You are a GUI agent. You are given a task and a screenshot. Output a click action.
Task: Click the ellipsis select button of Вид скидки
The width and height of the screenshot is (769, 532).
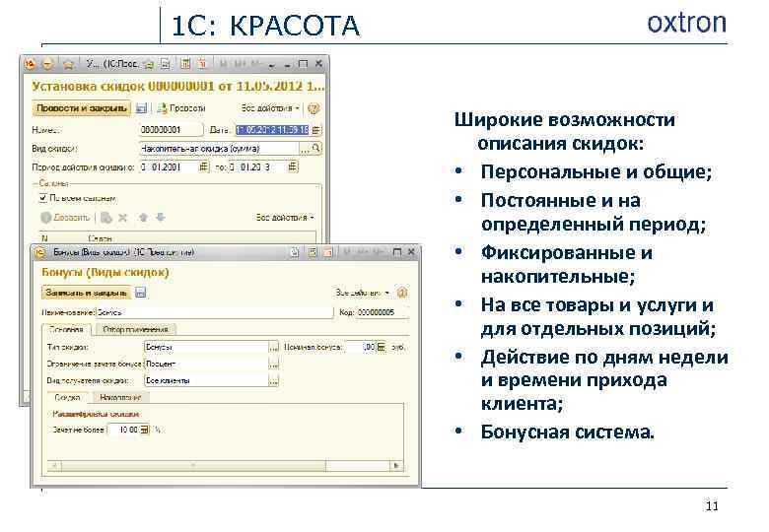tap(305, 149)
